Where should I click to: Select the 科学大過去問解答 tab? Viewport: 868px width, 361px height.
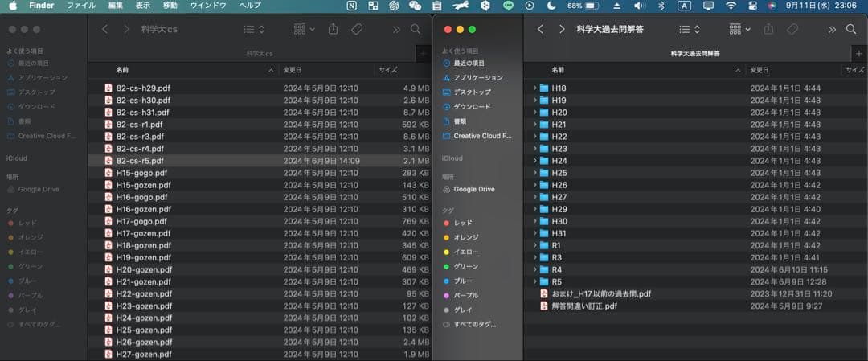pyautogui.click(x=687, y=54)
